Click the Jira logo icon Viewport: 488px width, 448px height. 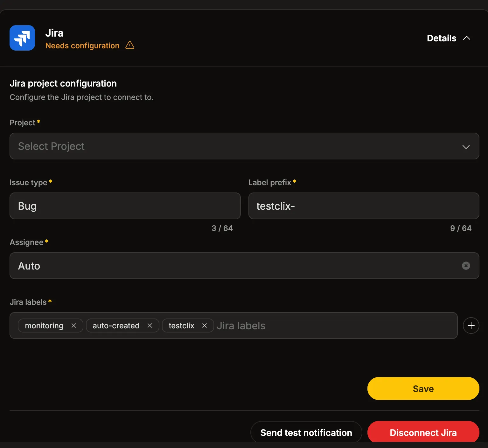click(22, 38)
